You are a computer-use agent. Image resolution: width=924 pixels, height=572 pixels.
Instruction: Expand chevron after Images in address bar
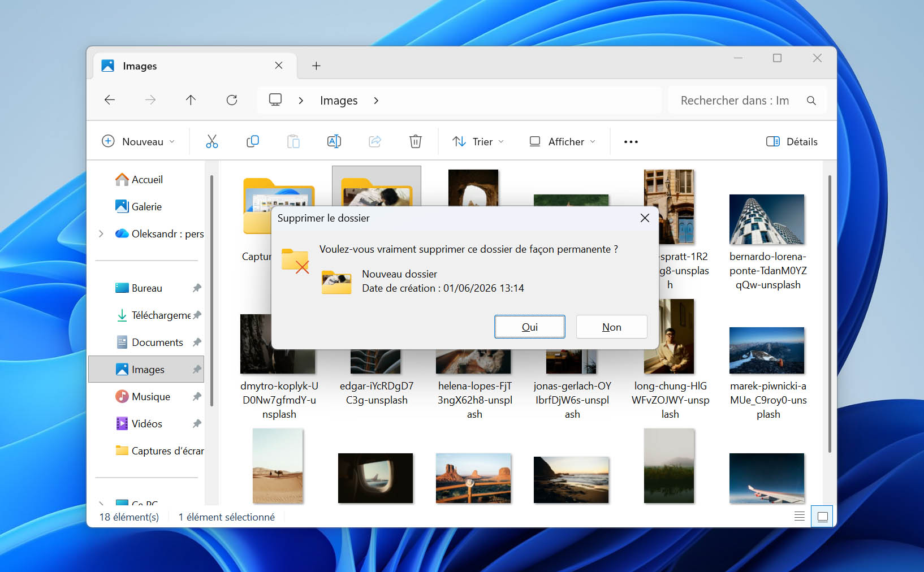376,101
